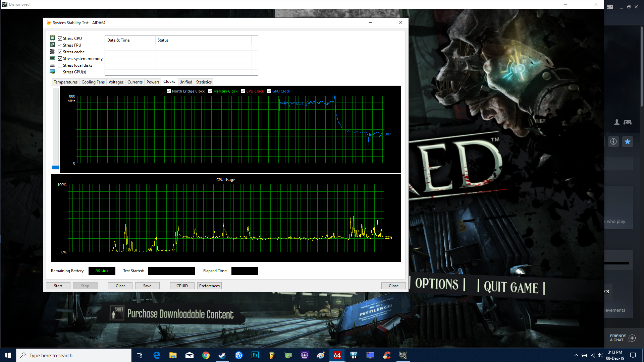Open File Explorer from taskbar
This screenshot has width=644, height=362.
click(173, 355)
